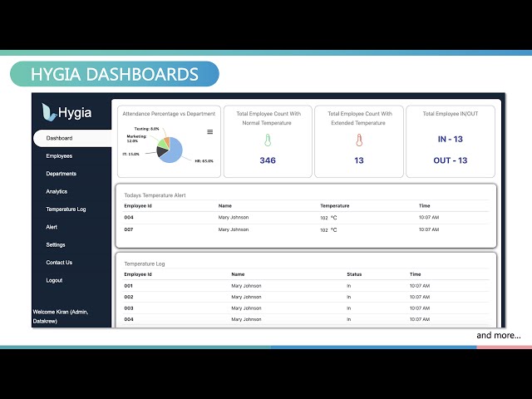Click Mary Johnson in the log's 003 row

[246, 308]
